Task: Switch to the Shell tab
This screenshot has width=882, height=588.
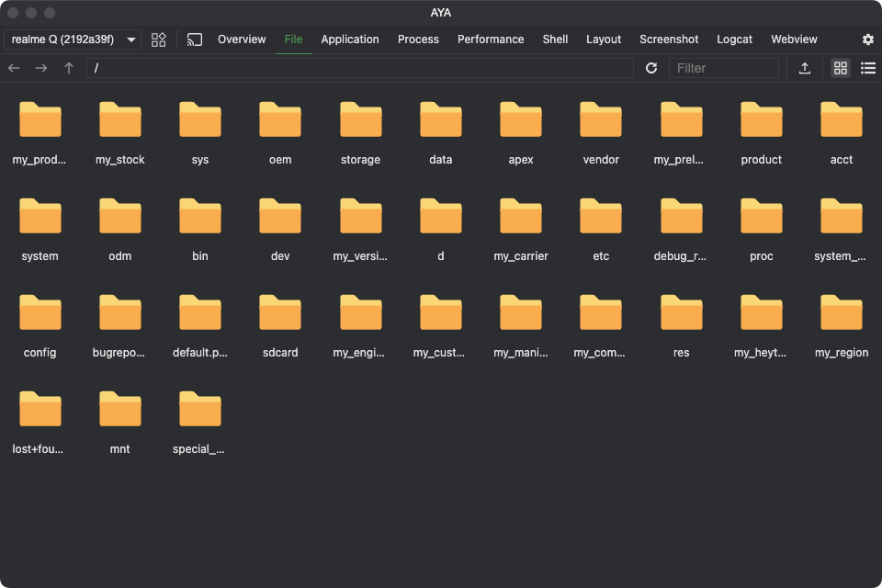Action: 555,40
